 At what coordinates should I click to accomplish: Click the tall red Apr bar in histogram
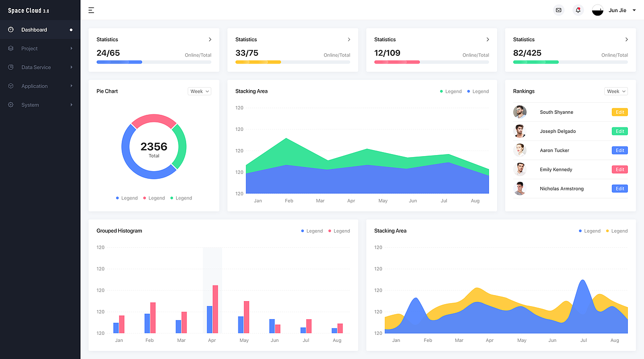pos(215,309)
